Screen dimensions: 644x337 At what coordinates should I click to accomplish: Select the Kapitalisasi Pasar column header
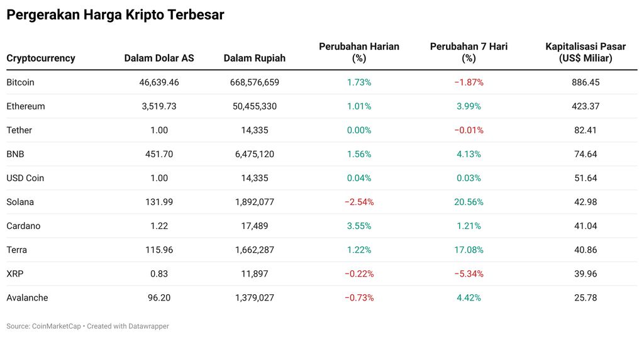(x=586, y=52)
